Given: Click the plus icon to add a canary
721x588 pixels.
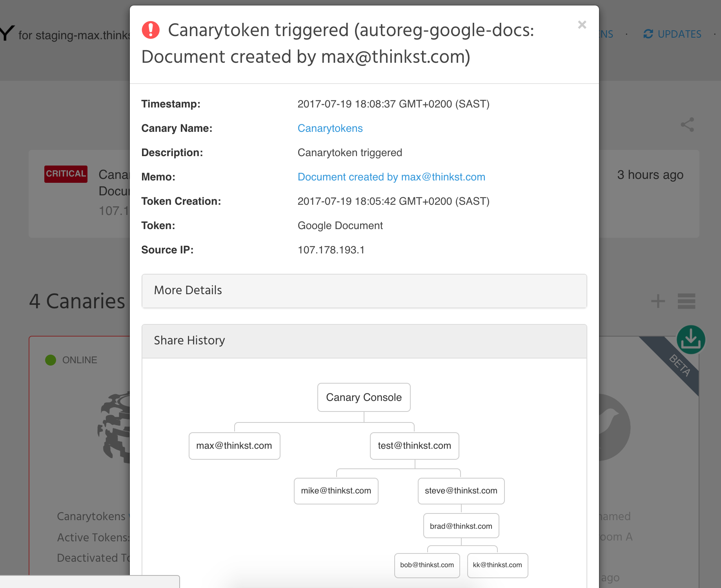Looking at the screenshot, I should click(x=658, y=301).
